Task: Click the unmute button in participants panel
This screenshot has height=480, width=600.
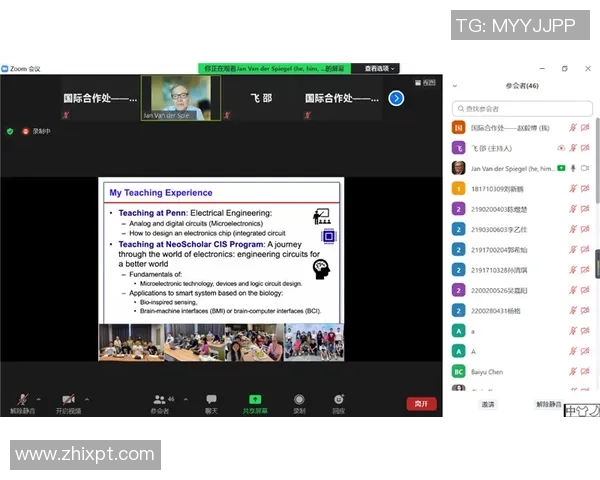Action: (x=548, y=404)
